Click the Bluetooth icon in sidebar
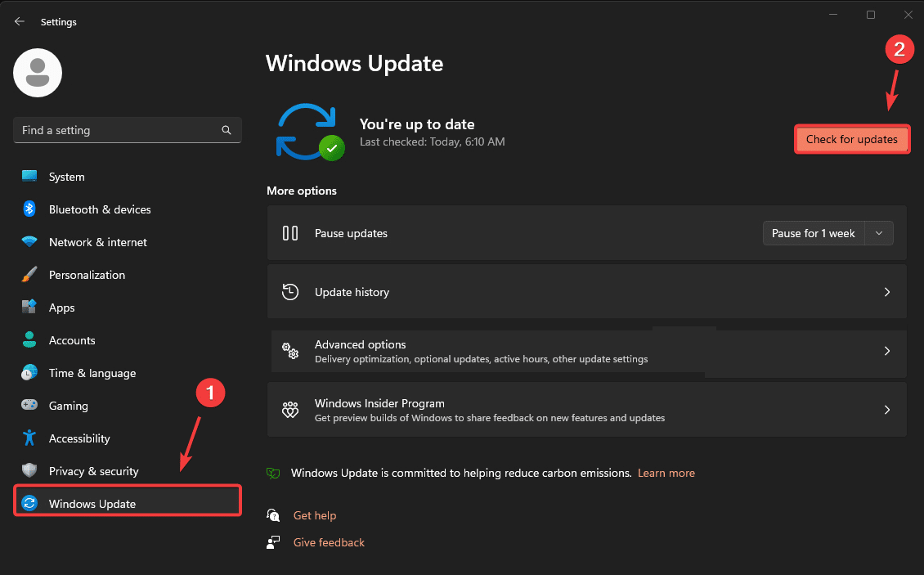 click(29, 209)
